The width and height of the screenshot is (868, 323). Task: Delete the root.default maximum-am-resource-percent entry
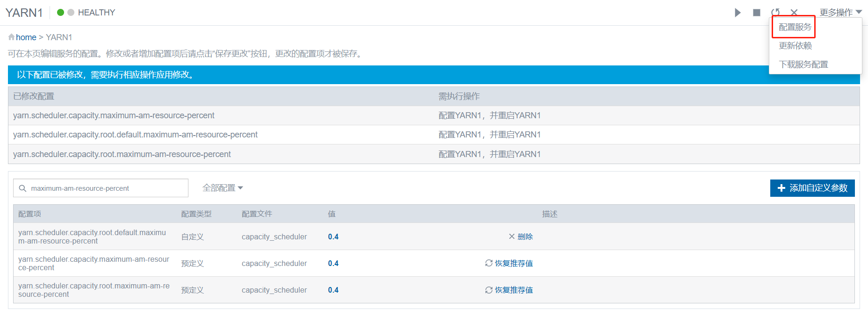[x=521, y=237]
